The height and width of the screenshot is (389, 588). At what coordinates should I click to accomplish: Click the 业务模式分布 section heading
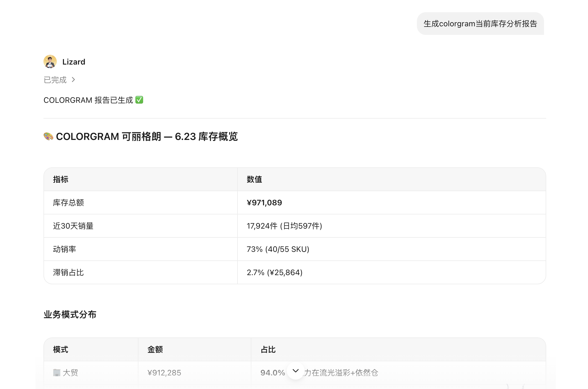click(x=70, y=314)
